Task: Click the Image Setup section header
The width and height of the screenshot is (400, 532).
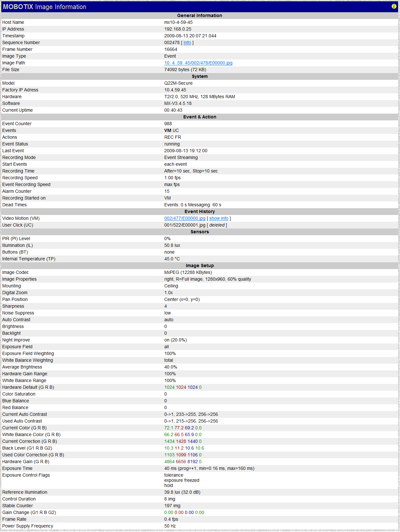Action: click(200, 266)
